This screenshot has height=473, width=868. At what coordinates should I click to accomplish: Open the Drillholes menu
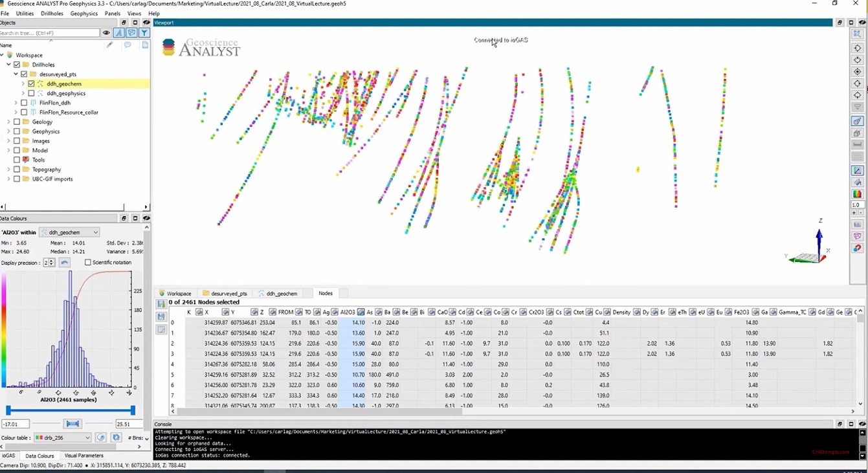pos(51,13)
